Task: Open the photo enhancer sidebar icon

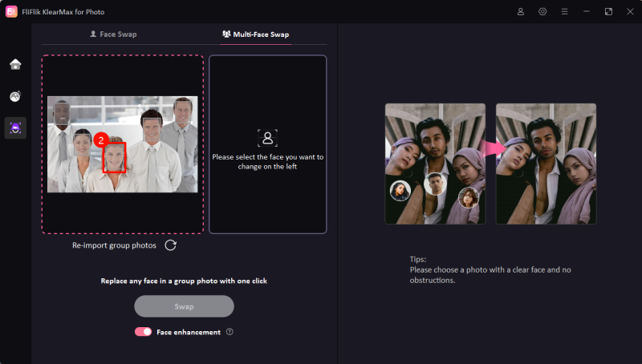Action: pyautogui.click(x=15, y=96)
